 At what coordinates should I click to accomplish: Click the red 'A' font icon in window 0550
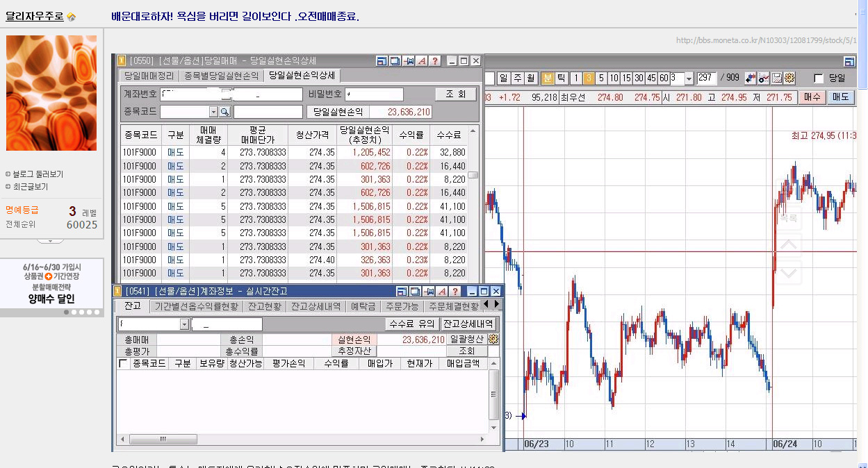(422, 61)
